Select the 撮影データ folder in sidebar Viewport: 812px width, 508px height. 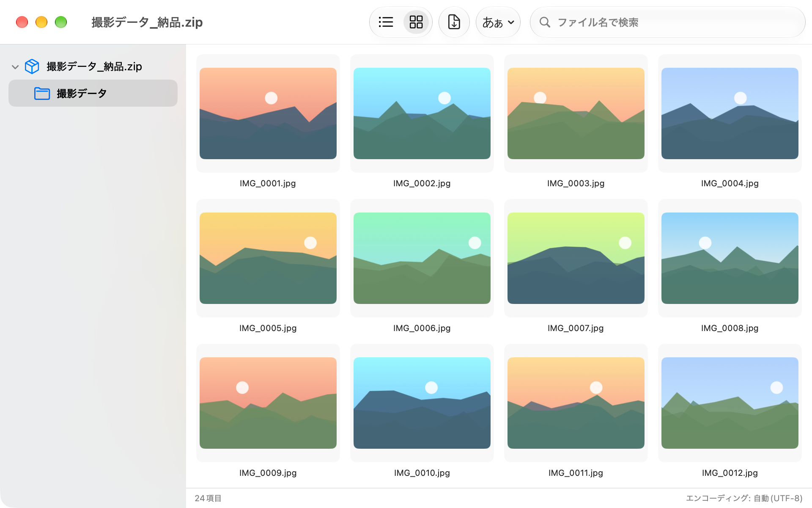coord(93,93)
